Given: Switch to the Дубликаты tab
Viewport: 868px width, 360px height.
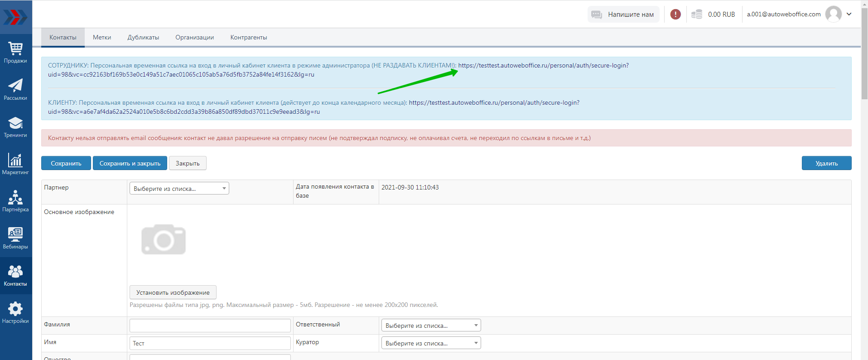Looking at the screenshot, I should pos(143,38).
